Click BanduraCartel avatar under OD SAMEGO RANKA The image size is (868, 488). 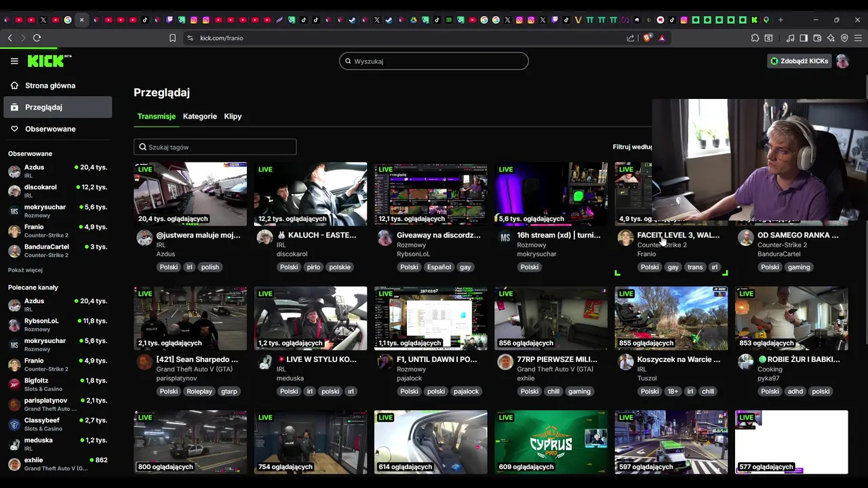pyautogui.click(x=745, y=237)
